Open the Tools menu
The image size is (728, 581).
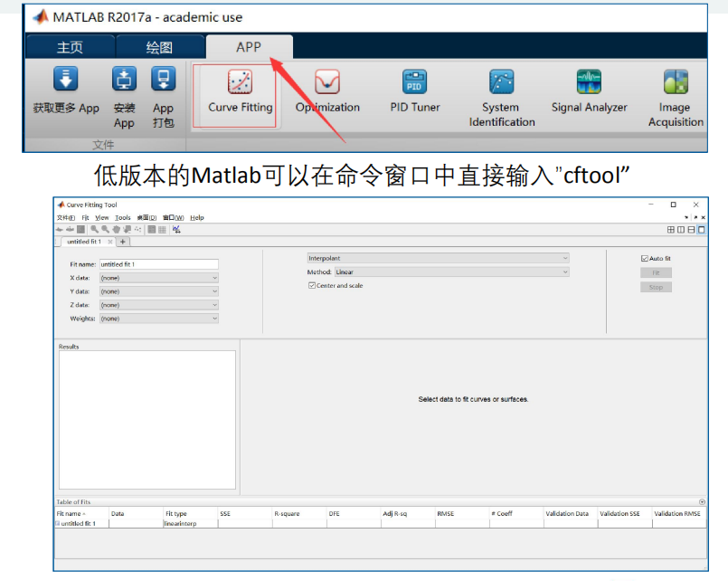point(123,217)
